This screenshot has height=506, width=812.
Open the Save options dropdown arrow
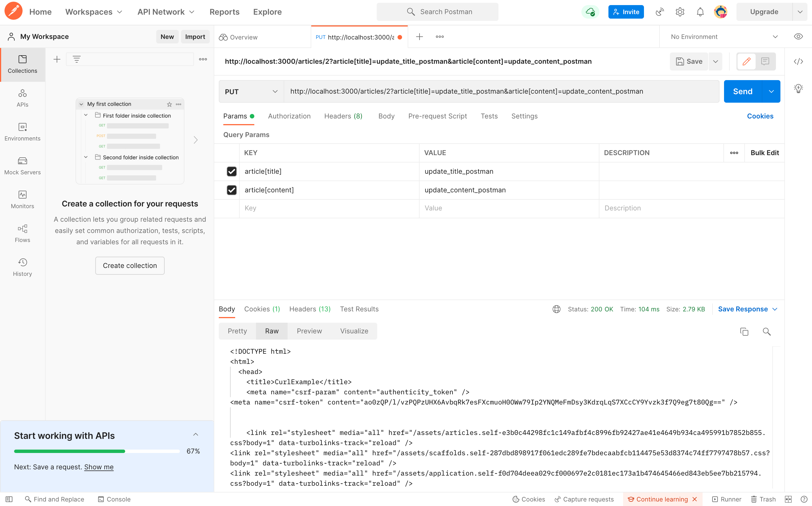pyautogui.click(x=715, y=61)
